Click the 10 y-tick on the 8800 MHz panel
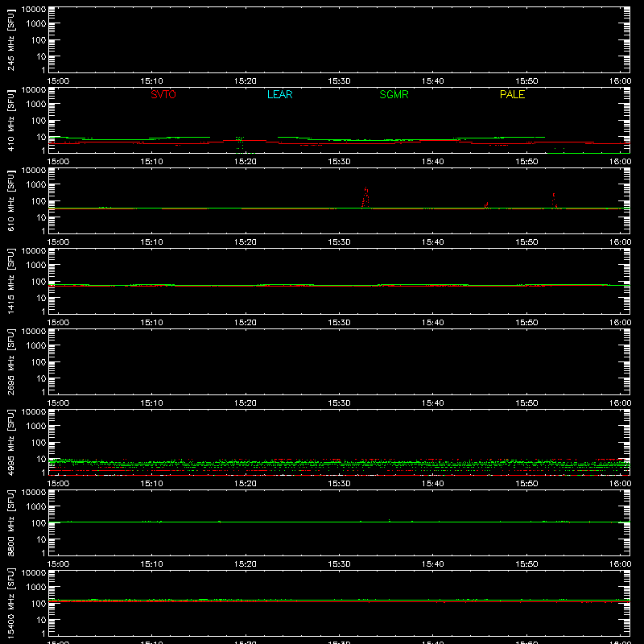 (x=41, y=539)
